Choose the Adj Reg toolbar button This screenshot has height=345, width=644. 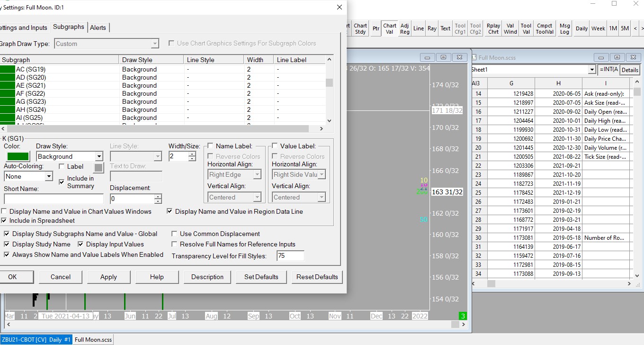tap(405, 29)
